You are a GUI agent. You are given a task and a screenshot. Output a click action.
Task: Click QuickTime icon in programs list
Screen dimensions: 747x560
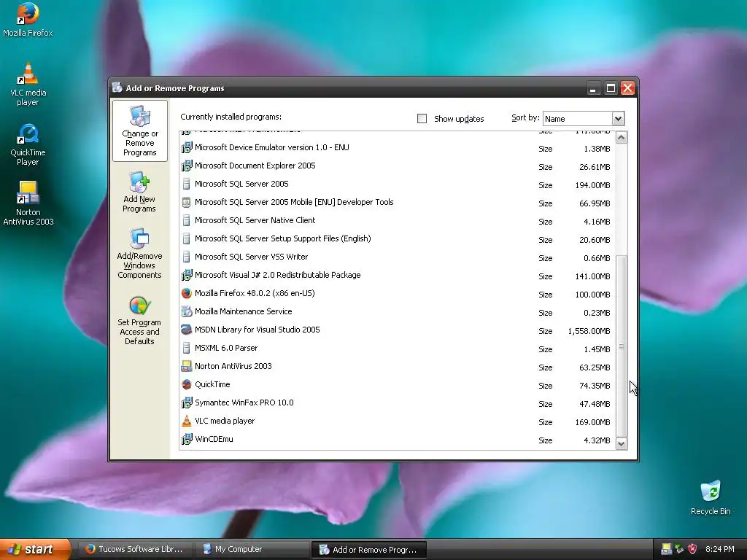tap(186, 384)
